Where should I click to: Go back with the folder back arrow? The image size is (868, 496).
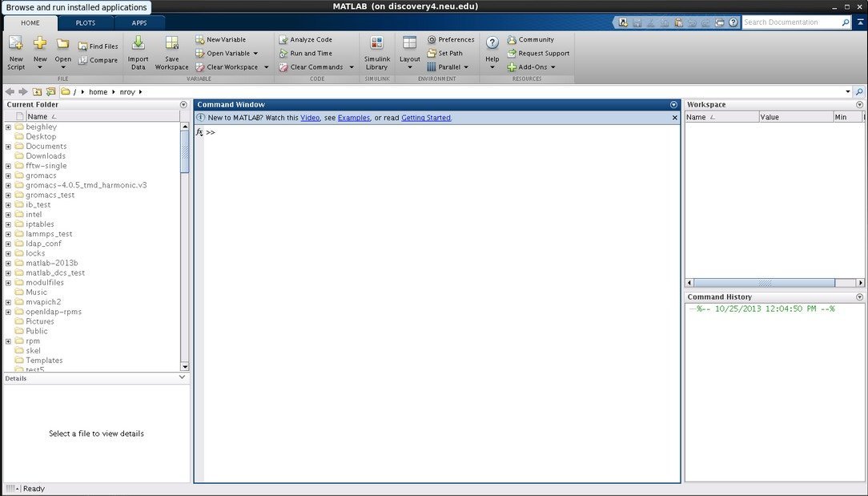[x=10, y=91]
